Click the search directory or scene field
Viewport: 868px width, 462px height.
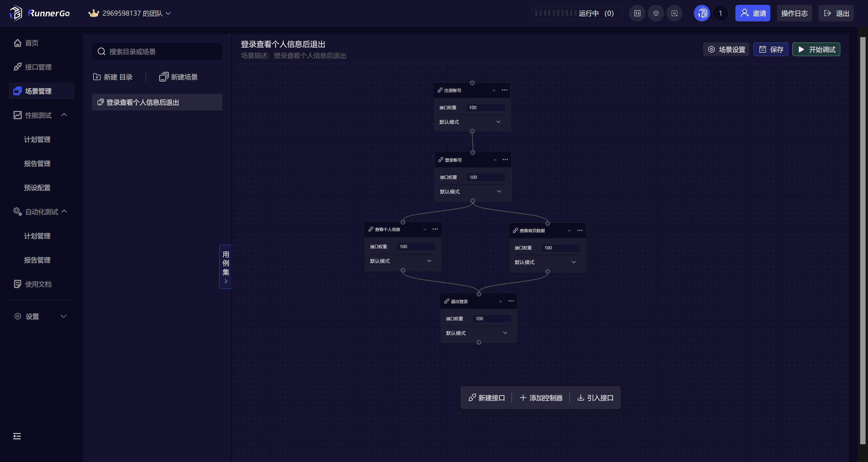(x=157, y=51)
